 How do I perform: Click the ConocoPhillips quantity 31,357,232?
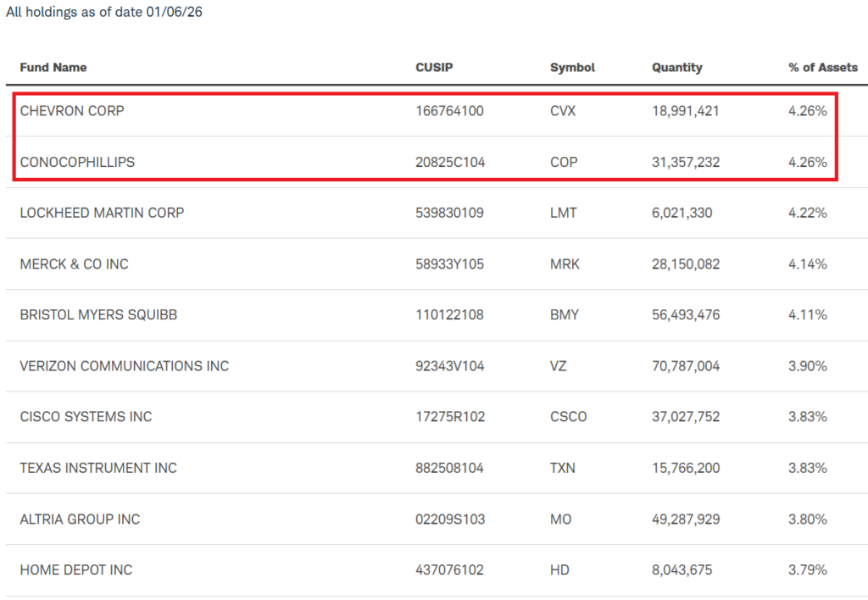tap(685, 162)
